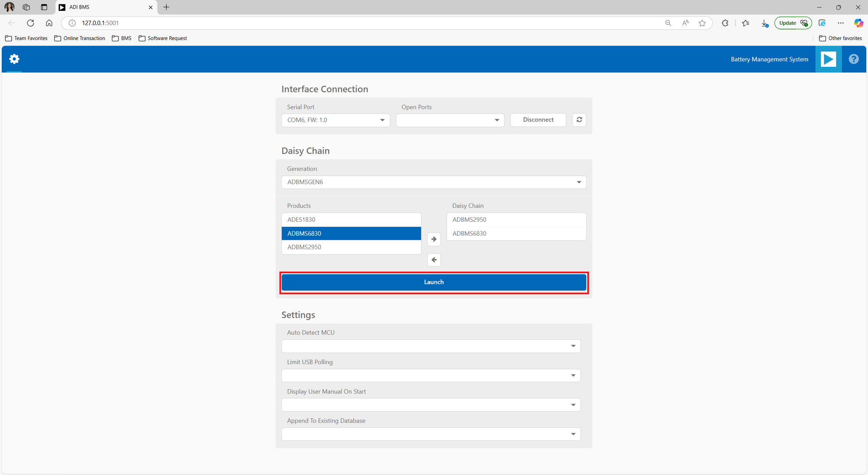
Task: Select ADBMS6830 in the Products list
Action: coord(351,233)
